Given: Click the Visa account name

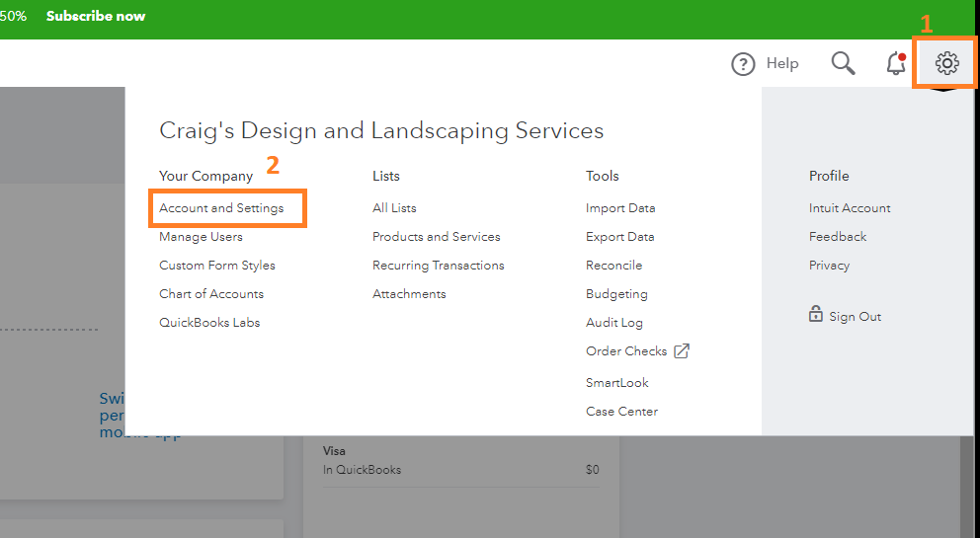Looking at the screenshot, I should (334, 450).
